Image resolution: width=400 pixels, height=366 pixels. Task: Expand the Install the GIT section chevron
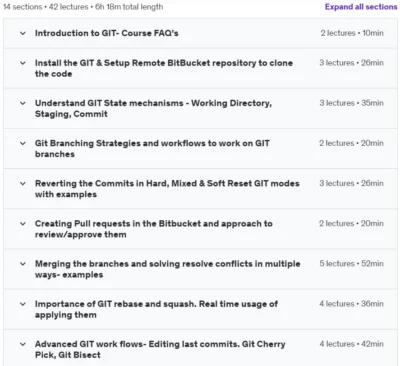23,63
